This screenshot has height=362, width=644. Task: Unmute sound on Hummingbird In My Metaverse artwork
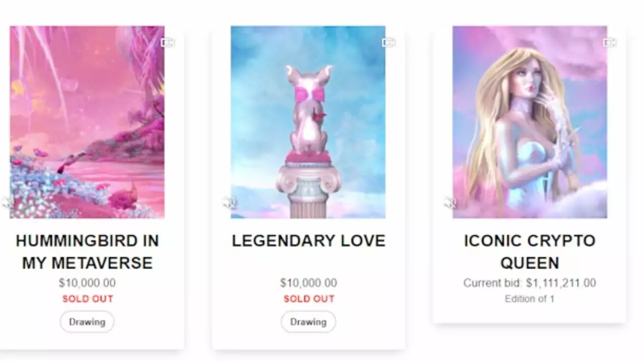tap(9, 203)
